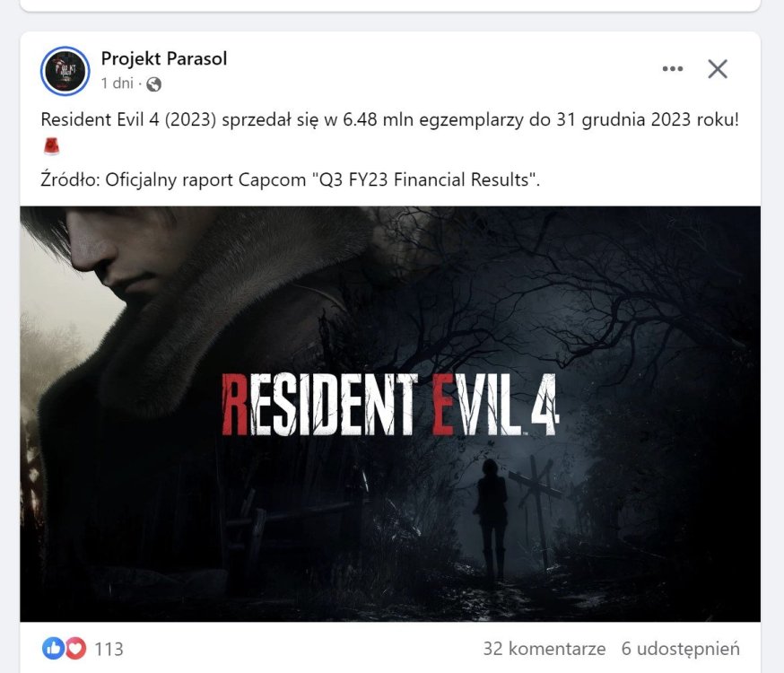The height and width of the screenshot is (673, 784).
Task: View the 6 udostępnień shares list
Action: click(681, 649)
